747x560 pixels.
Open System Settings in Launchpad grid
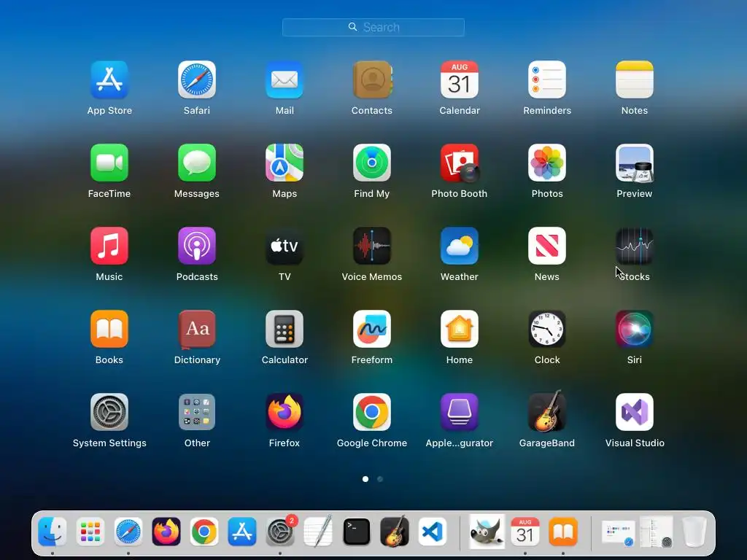(109, 412)
